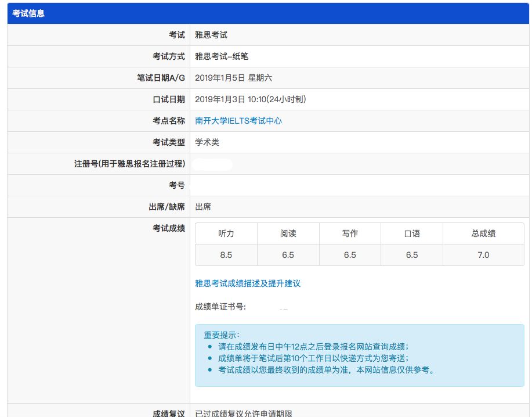Click the 学术类 test type value

(x=207, y=142)
